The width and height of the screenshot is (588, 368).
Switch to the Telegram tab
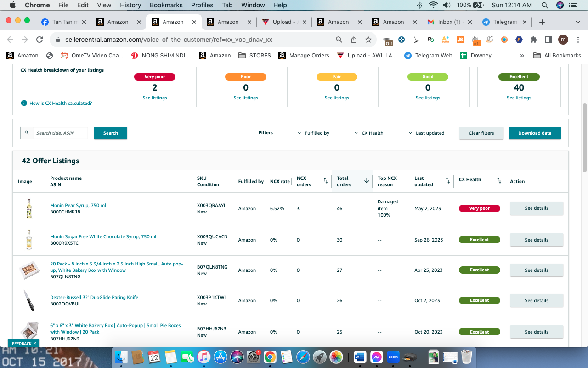504,22
